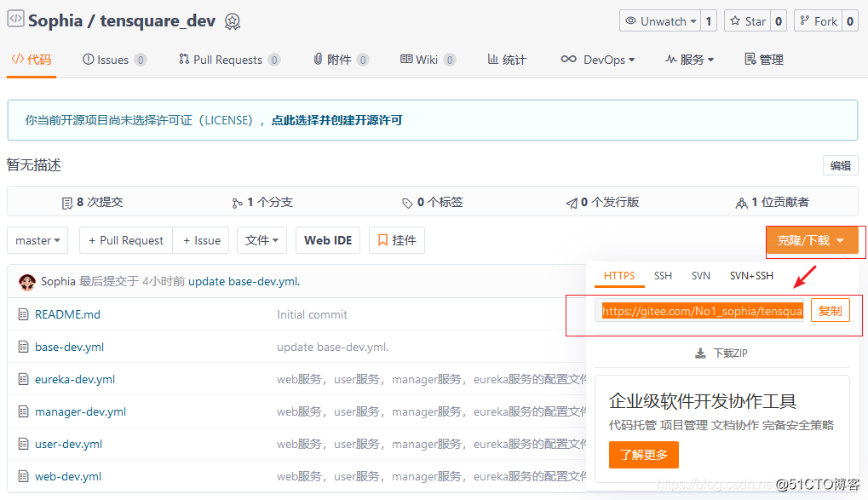Click the Initial commit message
The height and width of the screenshot is (500, 868).
click(313, 314)
